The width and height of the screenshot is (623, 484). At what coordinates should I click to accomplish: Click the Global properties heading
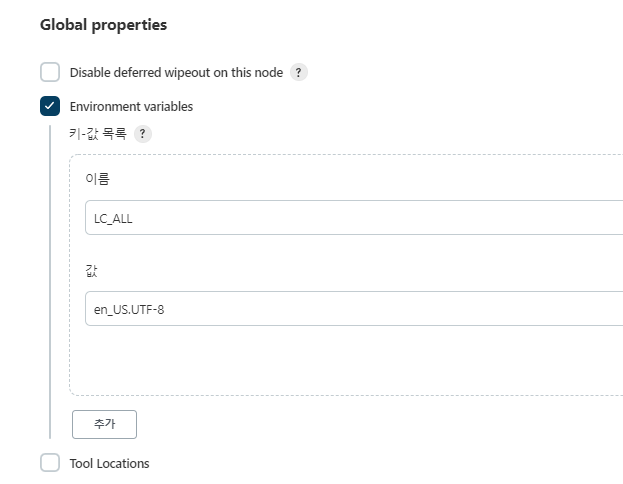tap(104, 25)
